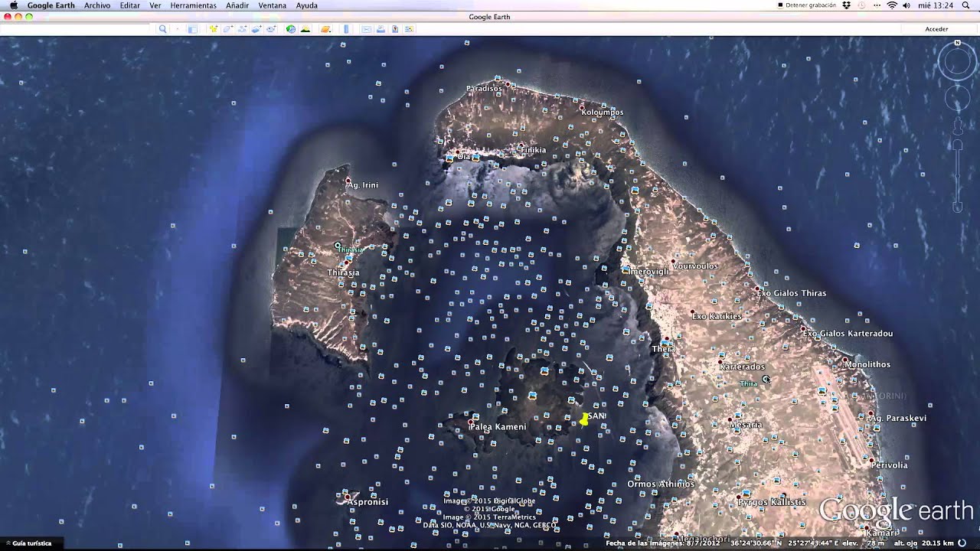Open the Google Earth application menu

click(51, 5)
